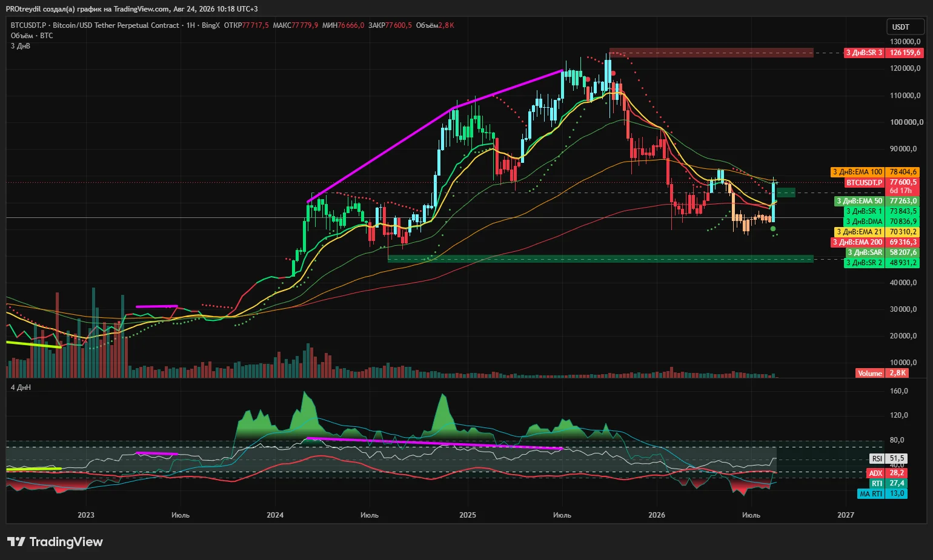Click the 3 ДнВ:EMA 50 label
The width and height of the screenshot is (933, 560).
click(x=860, y=201)
